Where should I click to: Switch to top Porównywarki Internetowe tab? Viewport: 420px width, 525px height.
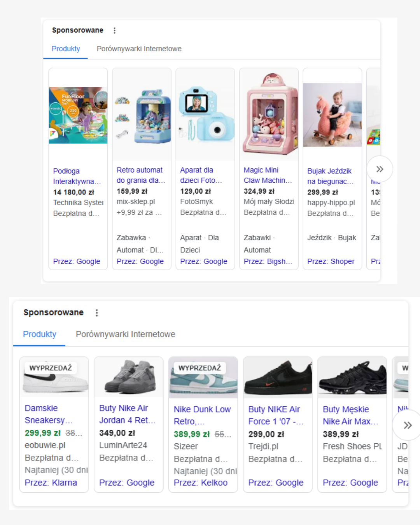[x=139, y=49]
